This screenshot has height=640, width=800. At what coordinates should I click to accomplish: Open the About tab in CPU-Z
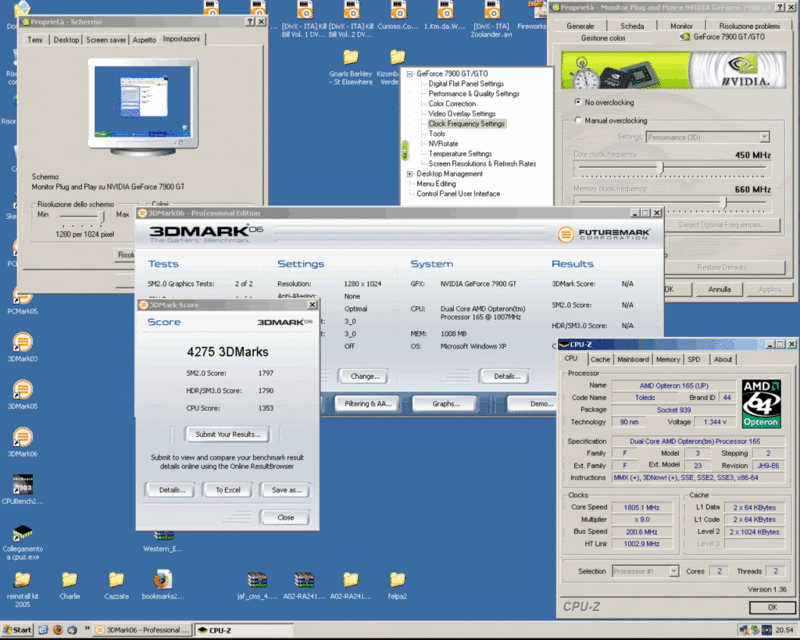pyautogui.click(x=723, y=359)
